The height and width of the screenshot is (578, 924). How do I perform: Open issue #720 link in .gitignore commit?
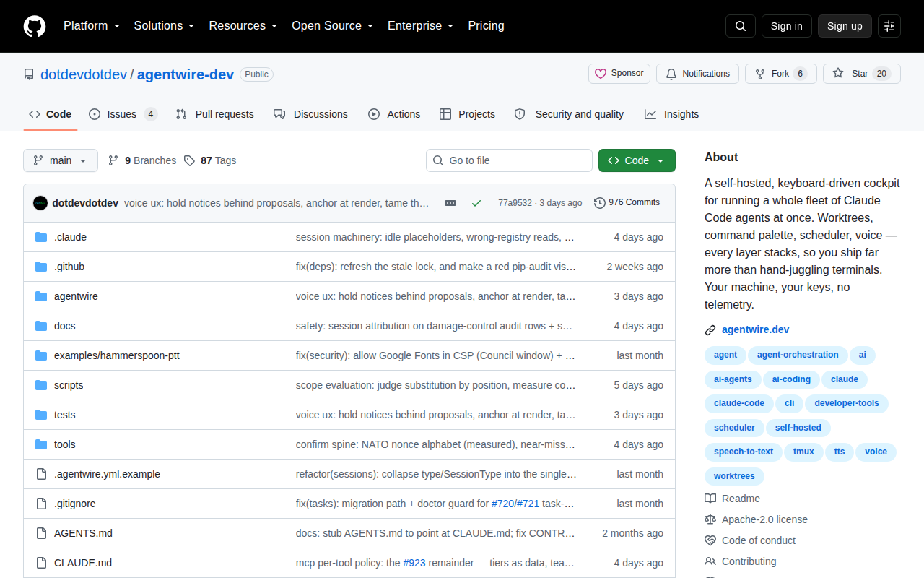502,504
